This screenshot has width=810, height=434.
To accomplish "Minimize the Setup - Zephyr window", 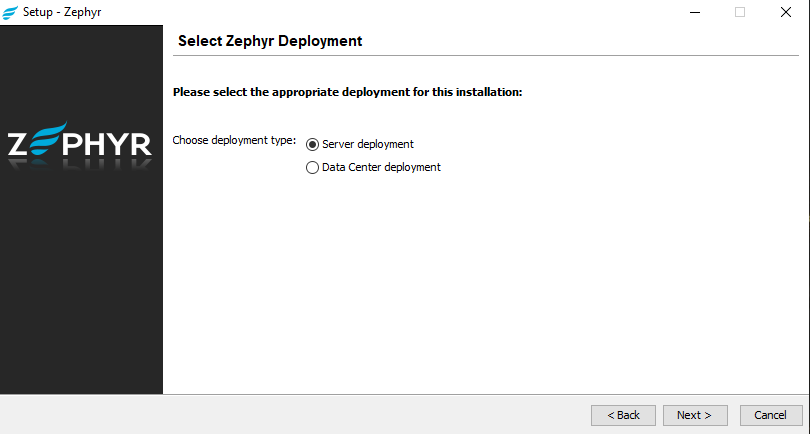I will click(x=694, y=13).
